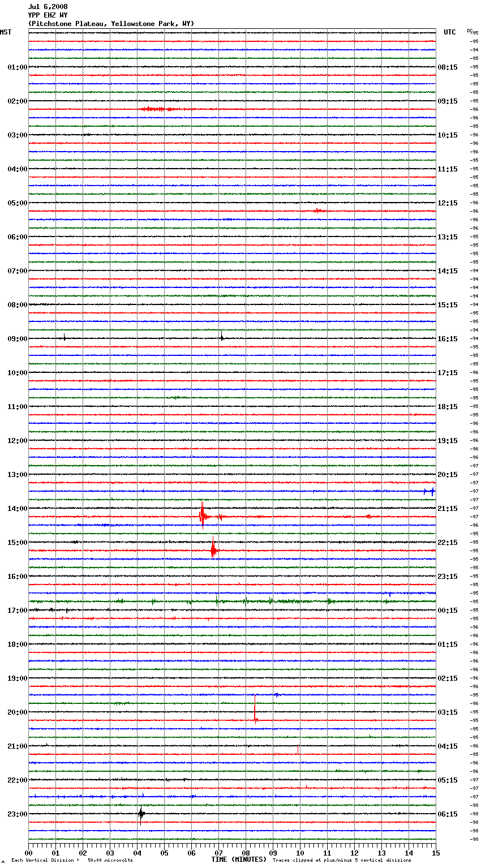Click the '14:00' MST time label
The width and height of the screenshot is (481, 868).
(x=18, y=509)
